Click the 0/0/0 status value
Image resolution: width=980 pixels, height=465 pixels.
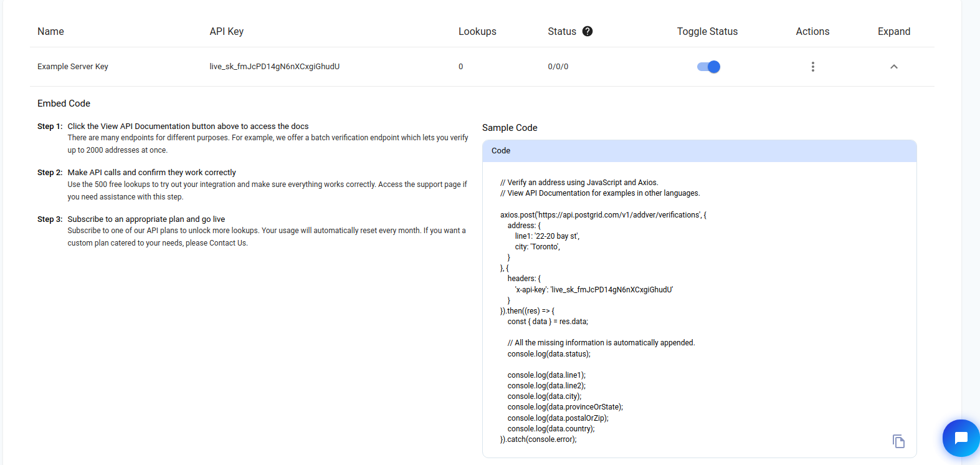click(558, 67)
